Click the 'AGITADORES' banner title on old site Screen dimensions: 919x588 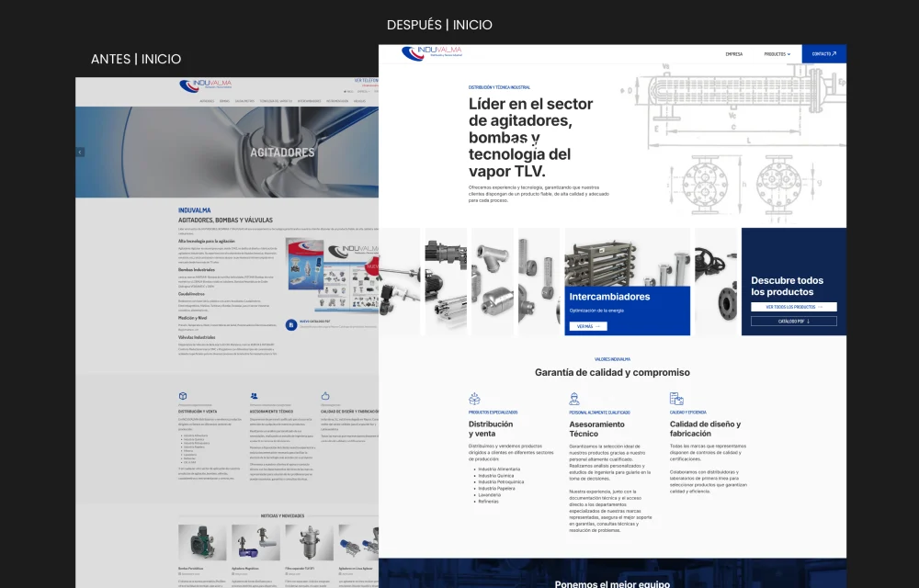pyautogui.click(x=282, y=153)
